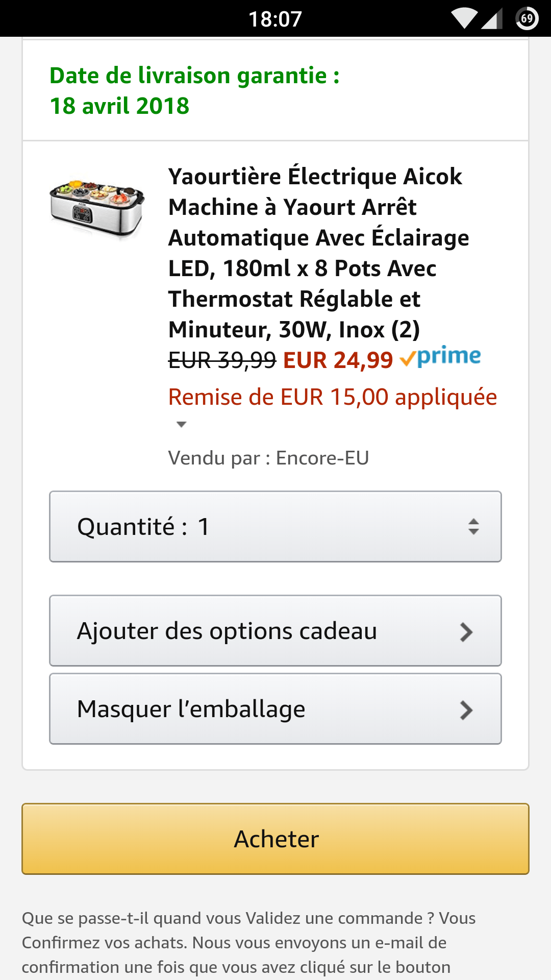Expand discount details triangle below Remise
The image size is (551, 980).
coord(181,425)
